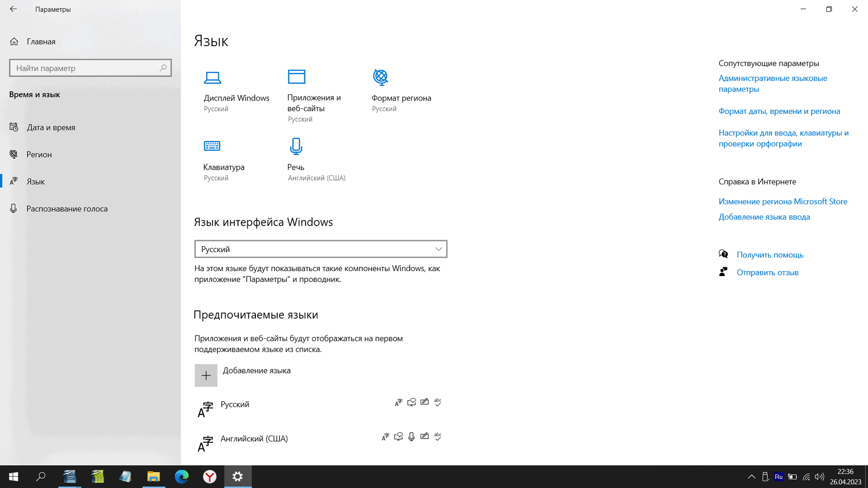868x488 pixels.
Task: Click the Клавиатура keyboard icon
Action: tap(212, 146)
